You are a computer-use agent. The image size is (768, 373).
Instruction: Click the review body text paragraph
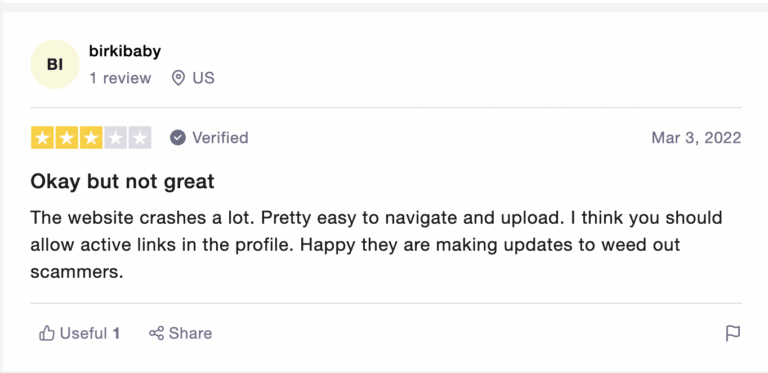(x=376, y=245)
